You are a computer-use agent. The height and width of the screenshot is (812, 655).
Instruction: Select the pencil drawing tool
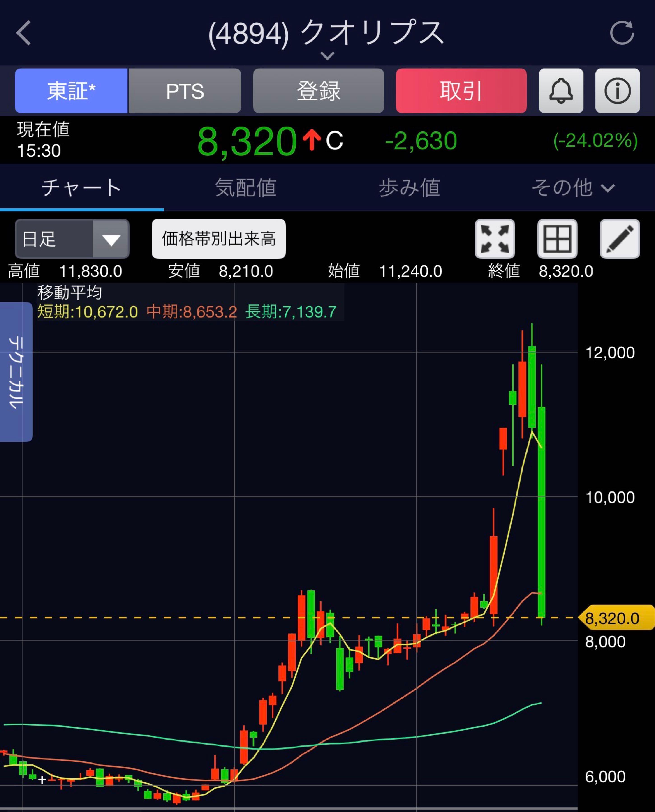(x=620, y=239)
